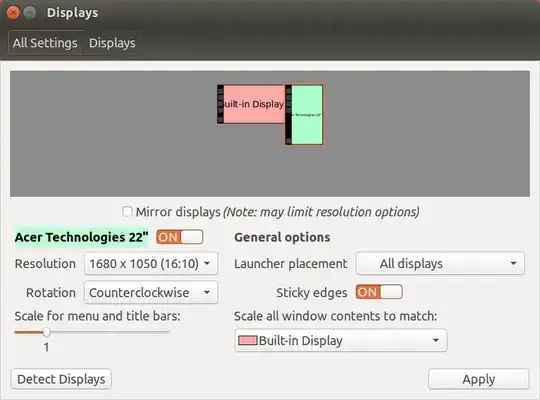
Task: Click launcher strip on Acer monitor preview
Action: 288,115
